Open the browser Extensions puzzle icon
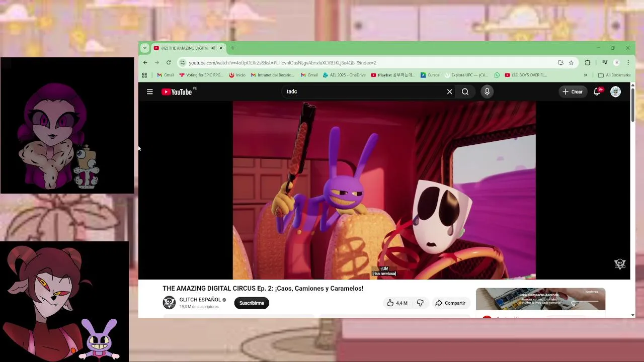Image resolution: width=644 pixels, height=362 pixels. (587, 63)
